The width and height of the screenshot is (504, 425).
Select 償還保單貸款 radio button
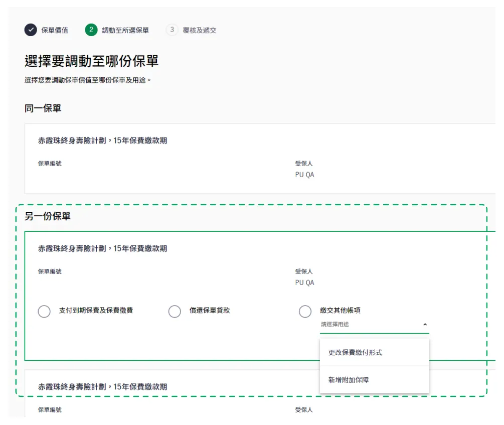[x=175, y=312]
